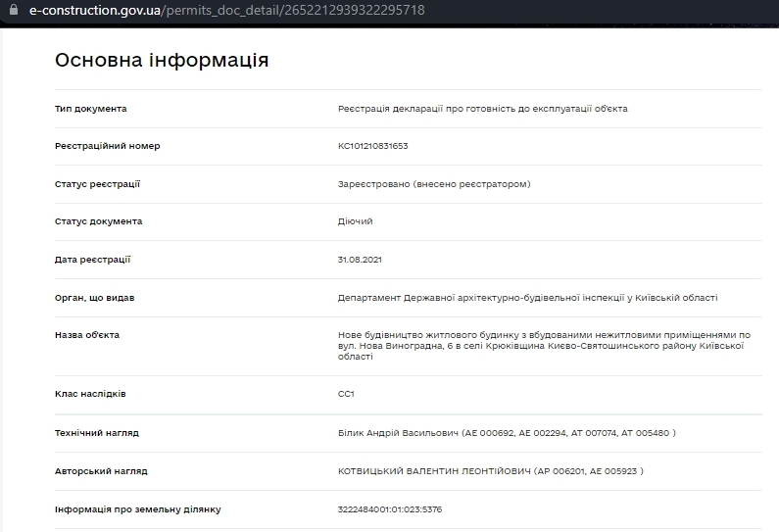Click the 'Авторський нагляд' label
This screenshot has width=779, height=532.
pyautogui.click(x=101, y=471)
